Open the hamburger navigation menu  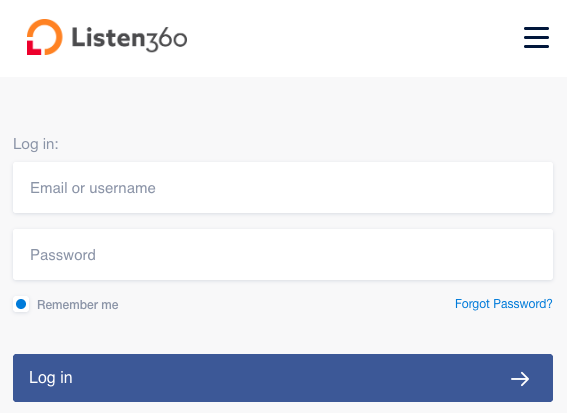(x=536, y=37)
